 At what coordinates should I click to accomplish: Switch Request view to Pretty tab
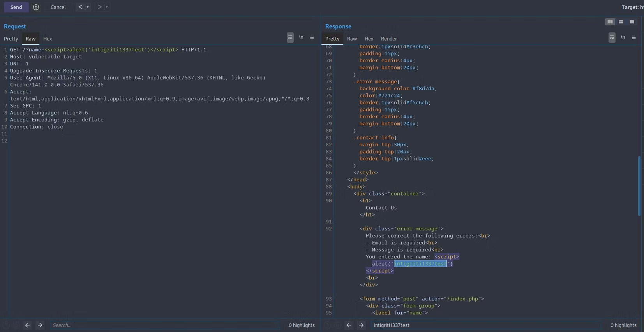pos(11,39)
